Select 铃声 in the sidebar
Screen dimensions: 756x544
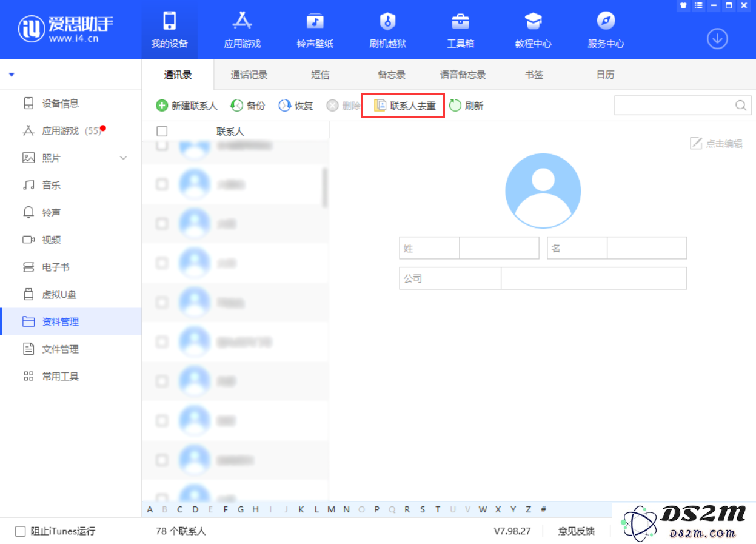coord(71,213)
